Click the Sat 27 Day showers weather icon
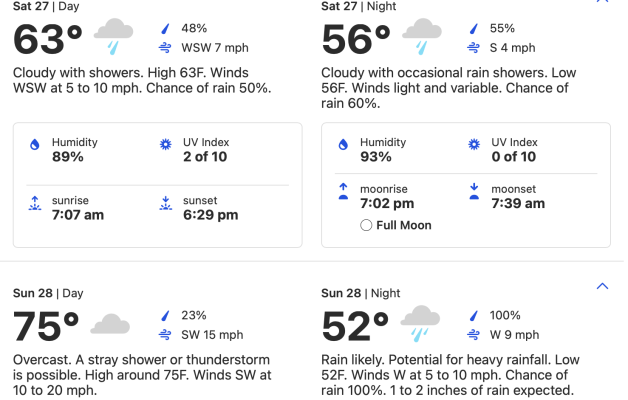 pyautogui.click(x=116, y=37)
